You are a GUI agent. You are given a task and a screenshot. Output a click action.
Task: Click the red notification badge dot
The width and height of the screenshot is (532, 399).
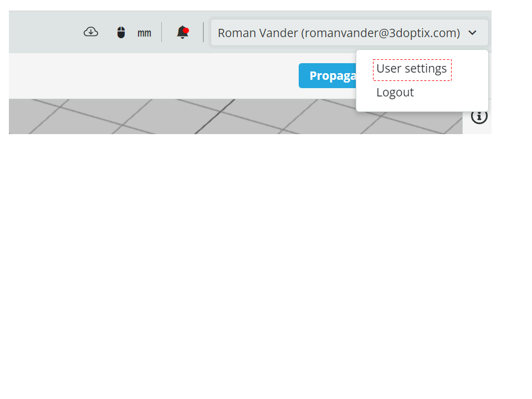coord(186,30)
